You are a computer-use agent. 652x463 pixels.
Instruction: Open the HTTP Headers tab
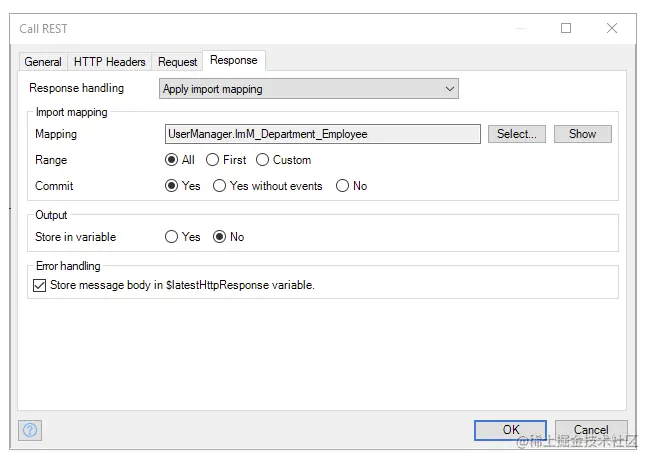click(110, 62)
